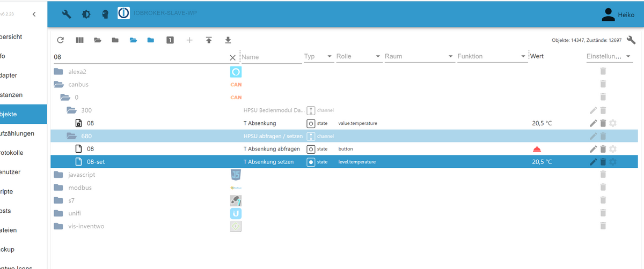Image resolution: width=644 pixels, height=269 pixels.
Task: Collapse the canbus folder
Action: pyautogui.click(x=58, y=85)
